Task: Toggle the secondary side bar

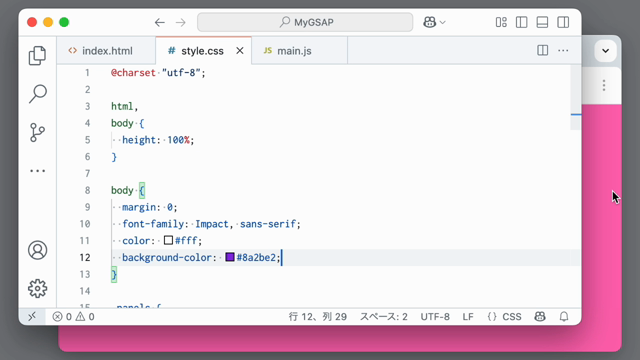Action: click(x=563, y=22)
